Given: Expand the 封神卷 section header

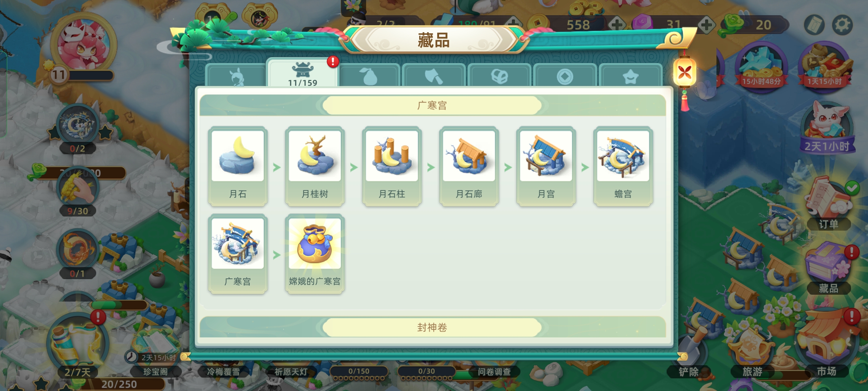Looking at the screenshot, I should pyautogui.click(x=433, y=327).
